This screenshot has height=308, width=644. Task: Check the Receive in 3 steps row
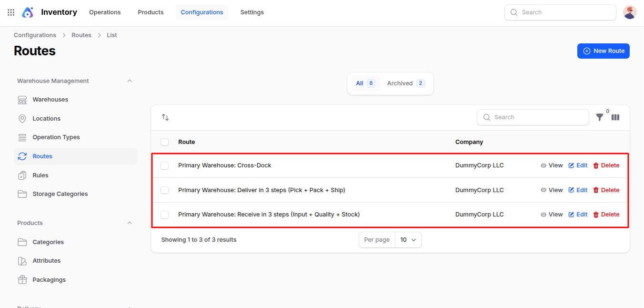tap(165, 215)
